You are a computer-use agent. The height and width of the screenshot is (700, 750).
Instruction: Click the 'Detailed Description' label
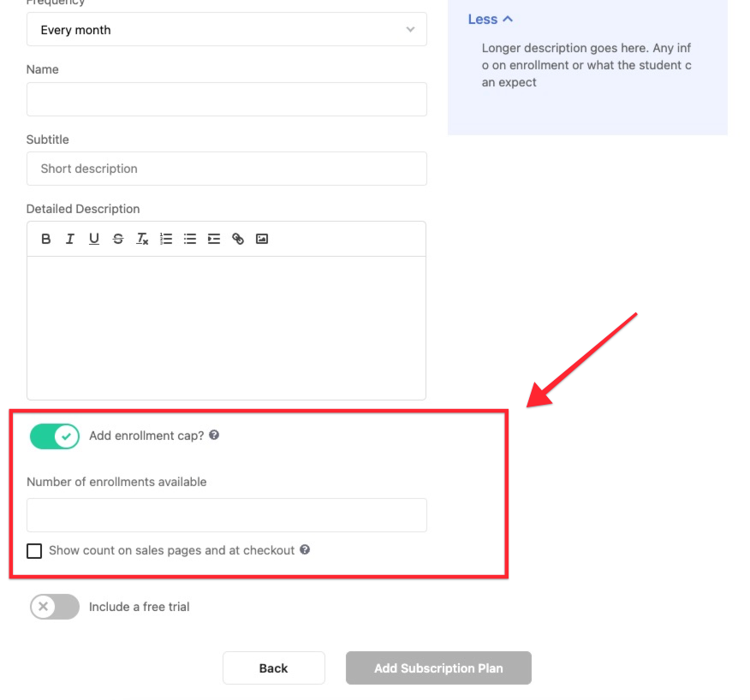(x=83, y=209)
